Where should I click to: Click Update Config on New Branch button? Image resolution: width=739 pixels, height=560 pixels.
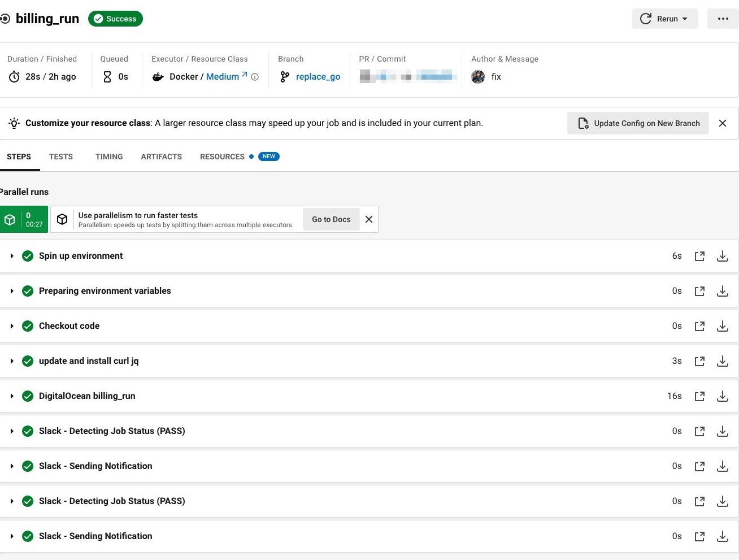tap(638, 123)
